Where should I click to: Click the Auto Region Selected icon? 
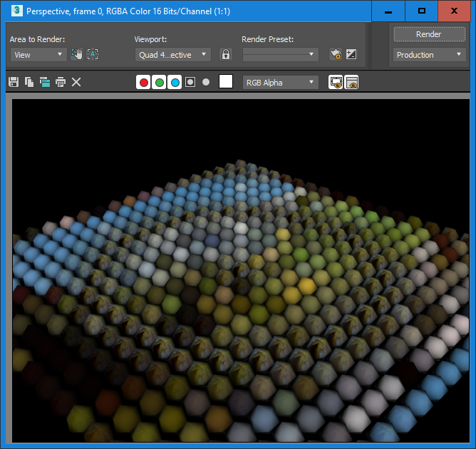click(93, 54)
